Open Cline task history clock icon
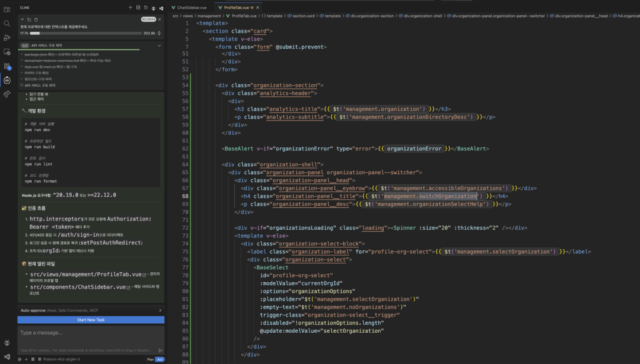 (146, 7)
